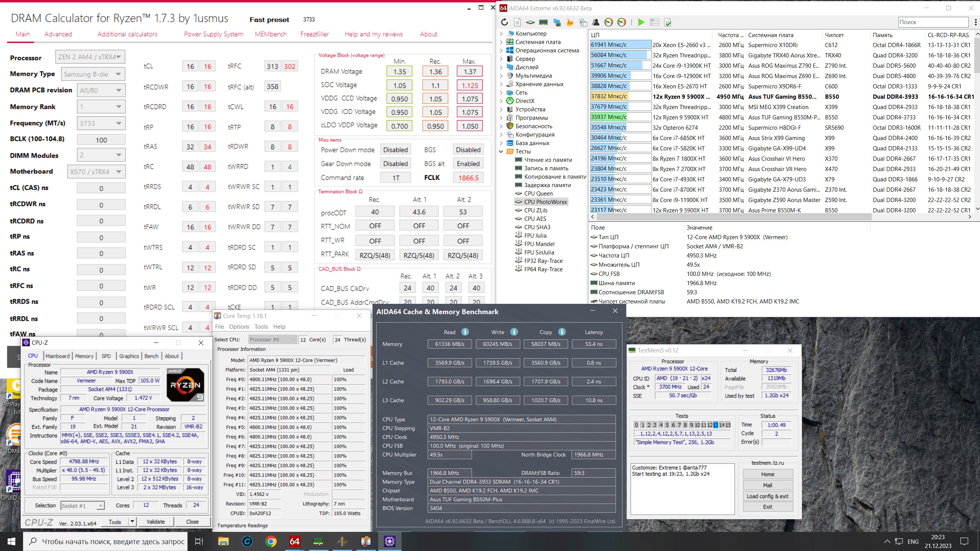The image size is (980, 551).
Task: Open the Memory tab in CPU-Z
Action: [x=84, y=356]
